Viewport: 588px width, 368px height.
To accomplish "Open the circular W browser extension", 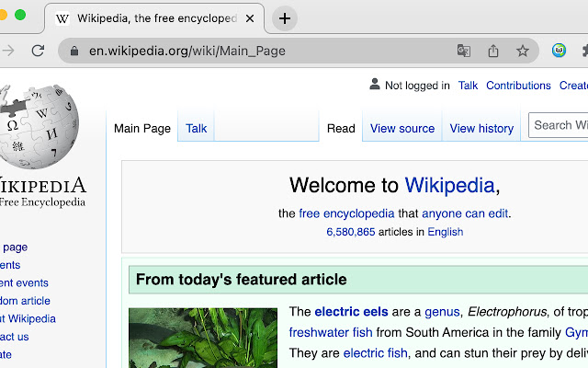I will (x=559, y=51).
